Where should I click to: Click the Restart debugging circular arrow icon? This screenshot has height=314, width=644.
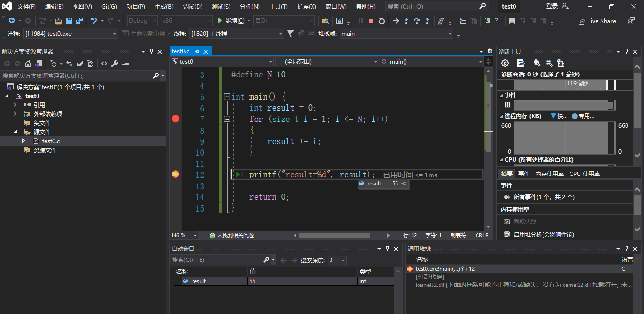pyautogui.click(x=381, y=21)
